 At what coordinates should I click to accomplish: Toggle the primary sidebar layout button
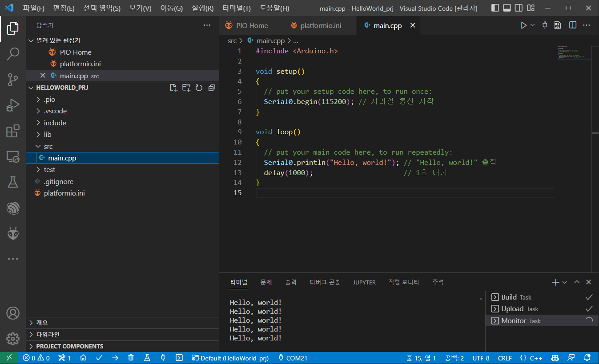[495, 8]
